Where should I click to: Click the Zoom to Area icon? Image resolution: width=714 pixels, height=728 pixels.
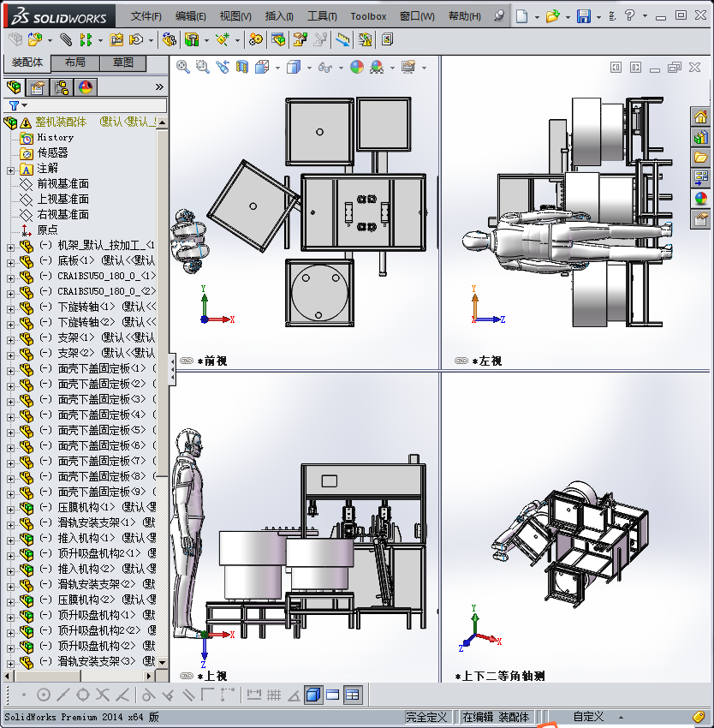click(202, 68)
